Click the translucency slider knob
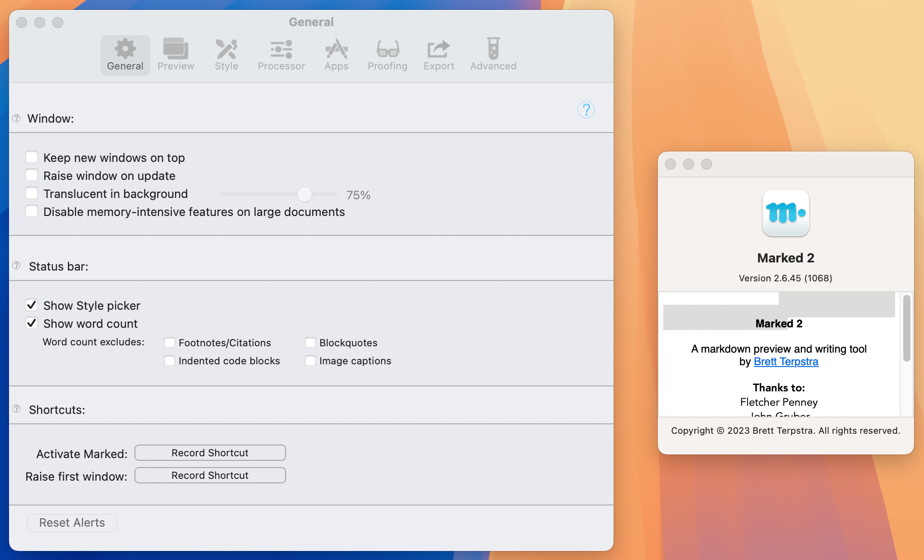The height and width of the screenshot is (560, 924). (x=305, y=194)
